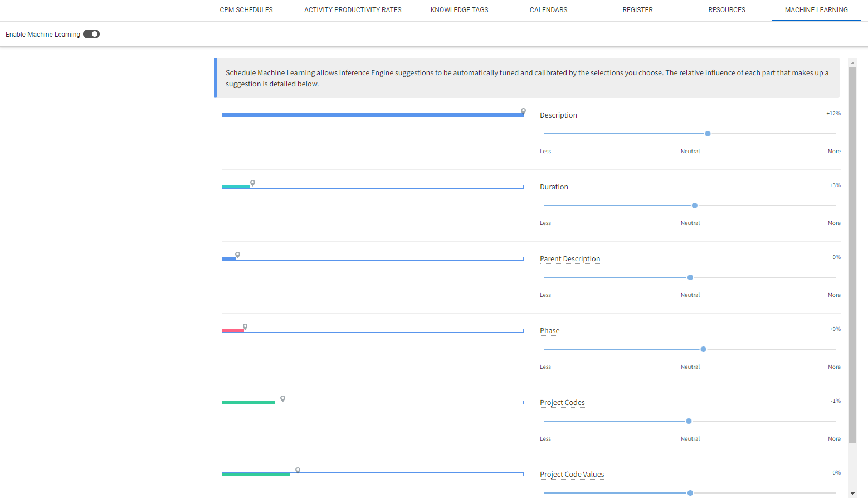Image resolution: width=868 pixels, height=498 pixels.
Task: Click the Description slider handle
Action: coord(708,134)
